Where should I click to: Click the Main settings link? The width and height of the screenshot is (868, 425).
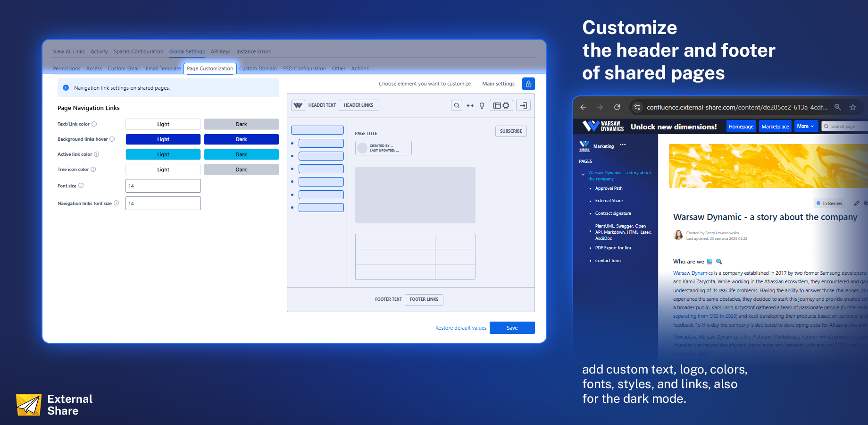pos(498,84)
